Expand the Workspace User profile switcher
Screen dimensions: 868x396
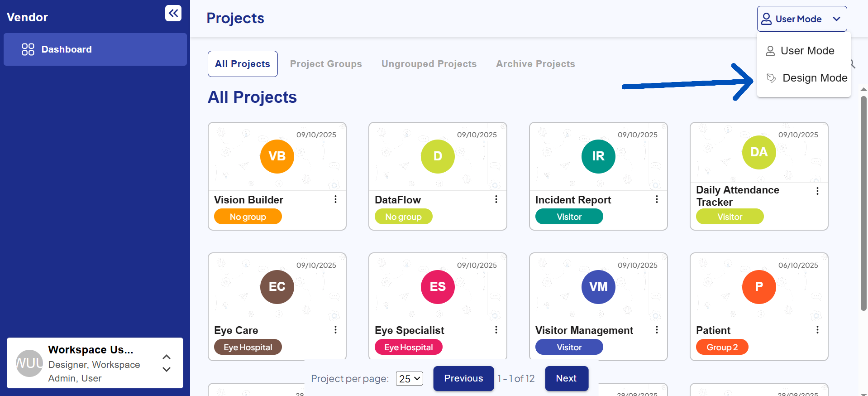click(x=167, y=363)
